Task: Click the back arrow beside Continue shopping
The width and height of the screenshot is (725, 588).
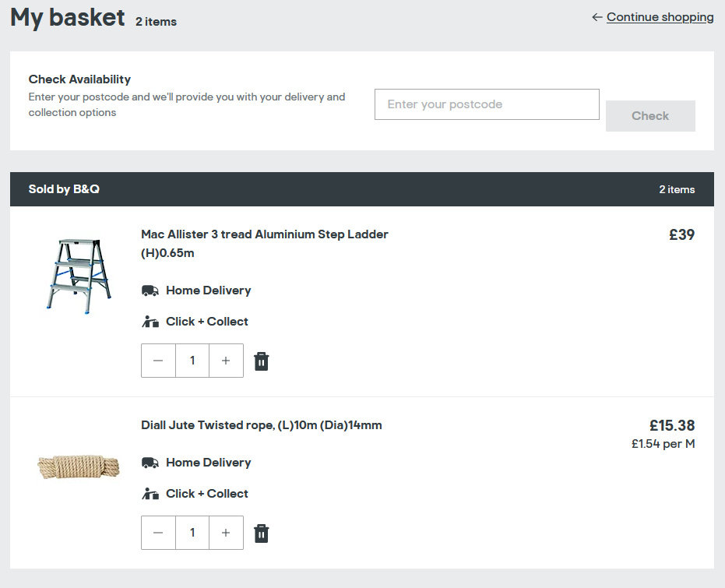Action: (597, 17)
